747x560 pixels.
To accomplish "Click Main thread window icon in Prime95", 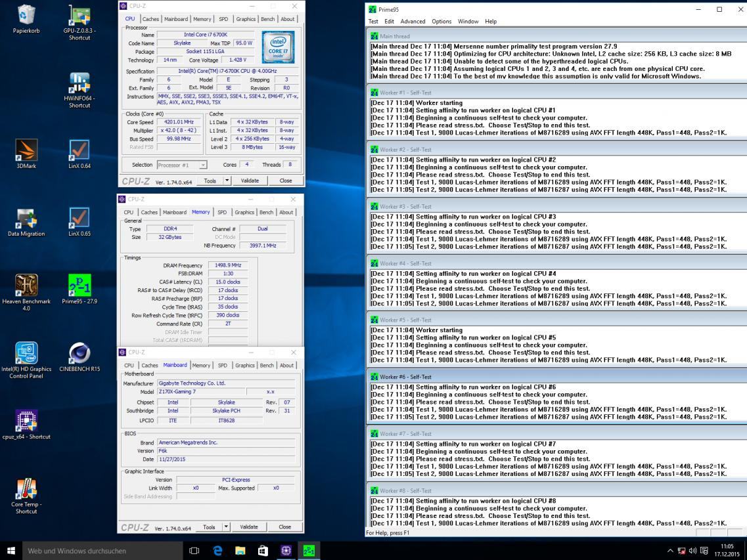I will click(x=374, y=35).
